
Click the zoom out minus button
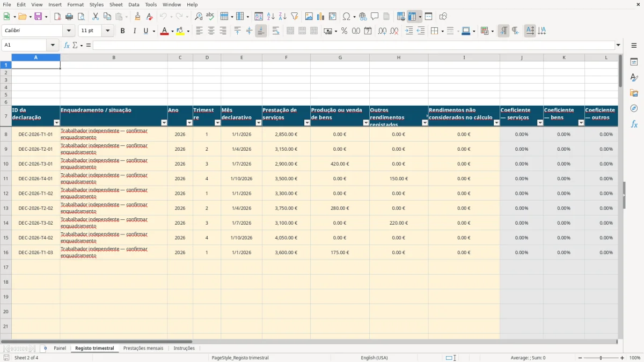click(x=580, y=358)
